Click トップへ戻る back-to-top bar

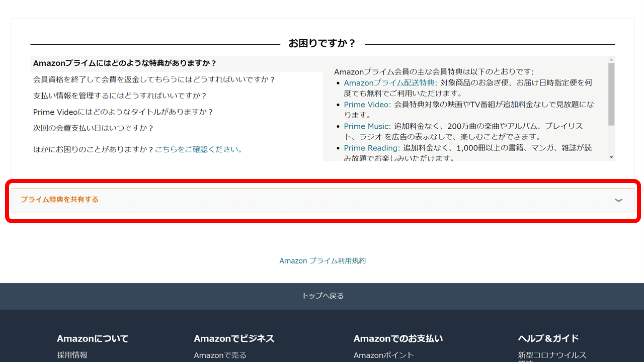tap(322, 296)
